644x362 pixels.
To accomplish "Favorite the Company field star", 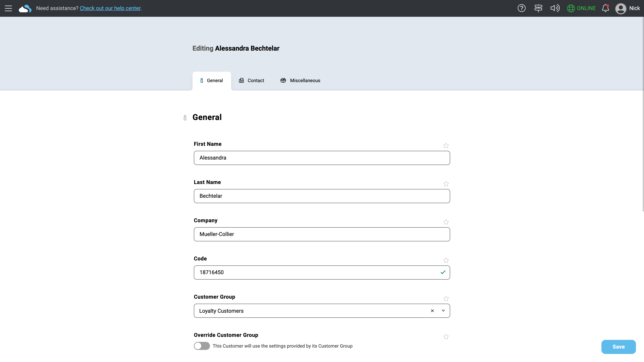I will 446,222.
